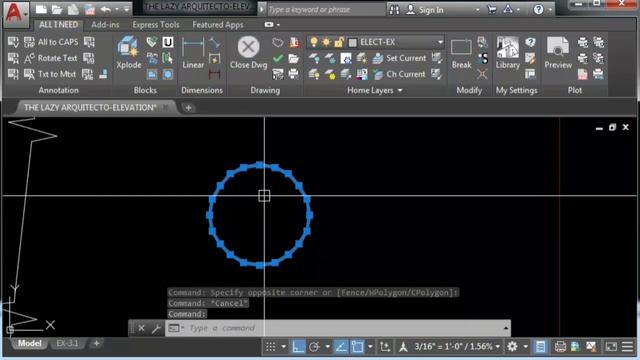Open the annotation scale 3/16" = 1'-0" dropdown
640x360 pixels.
(x=457, y=347)
